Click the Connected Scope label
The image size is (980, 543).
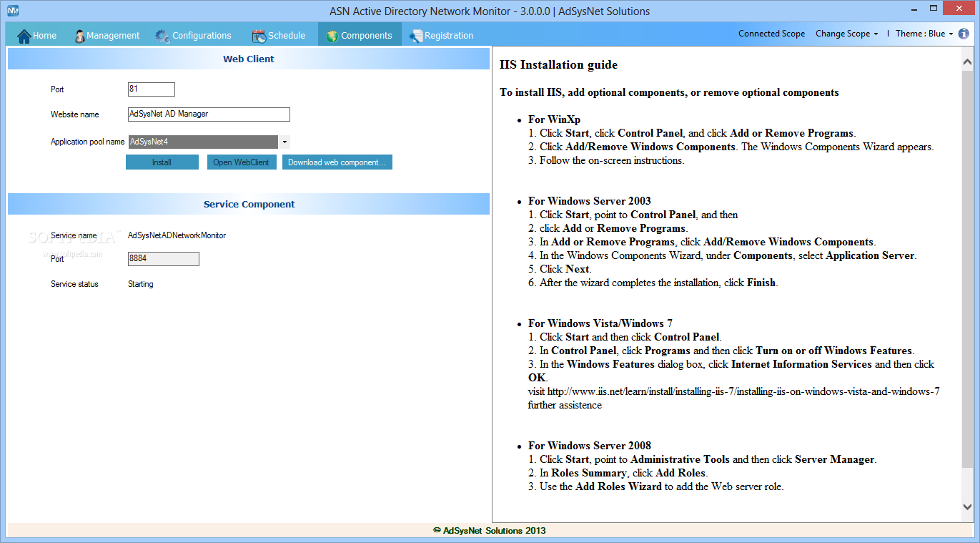coord(771,34)
